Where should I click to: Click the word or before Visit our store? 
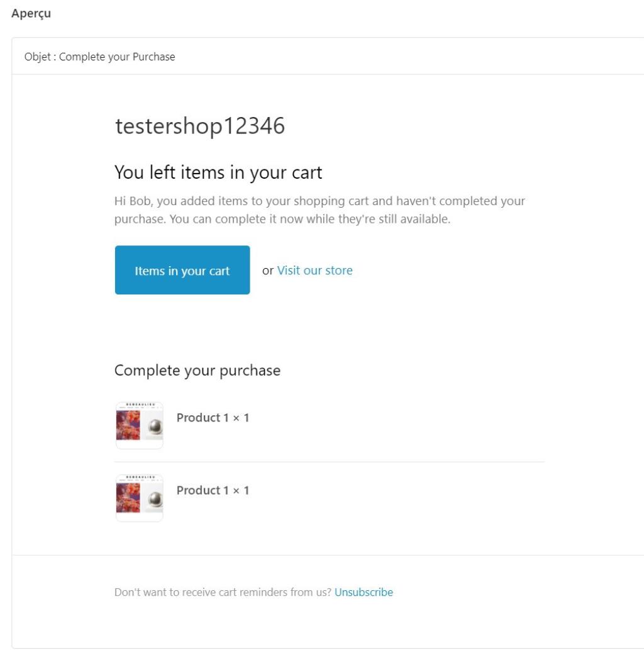coord(268,271)
